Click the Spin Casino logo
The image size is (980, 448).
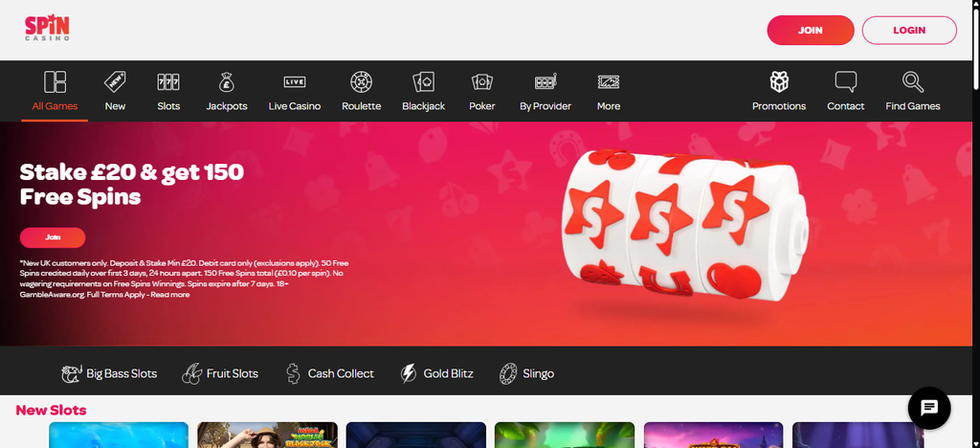point(47,28)
